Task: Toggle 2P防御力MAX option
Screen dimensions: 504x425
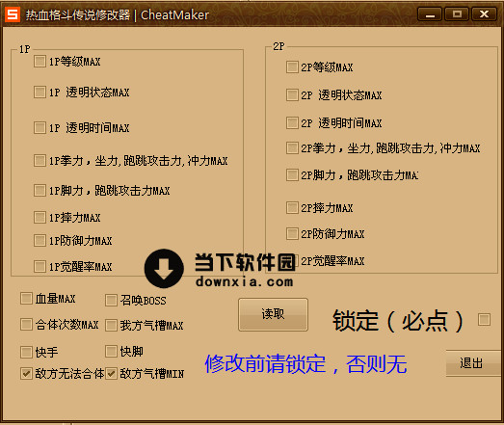Action: point(292,234)
